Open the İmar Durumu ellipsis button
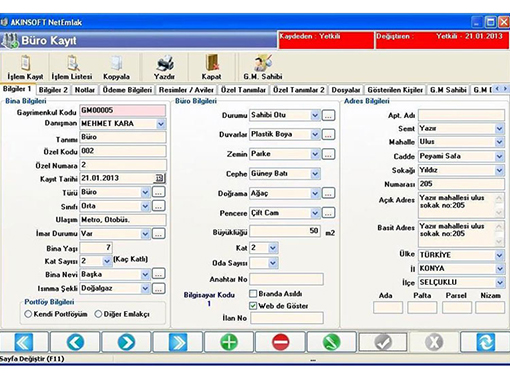The image size is (510, 380). [x=159, y=234]
